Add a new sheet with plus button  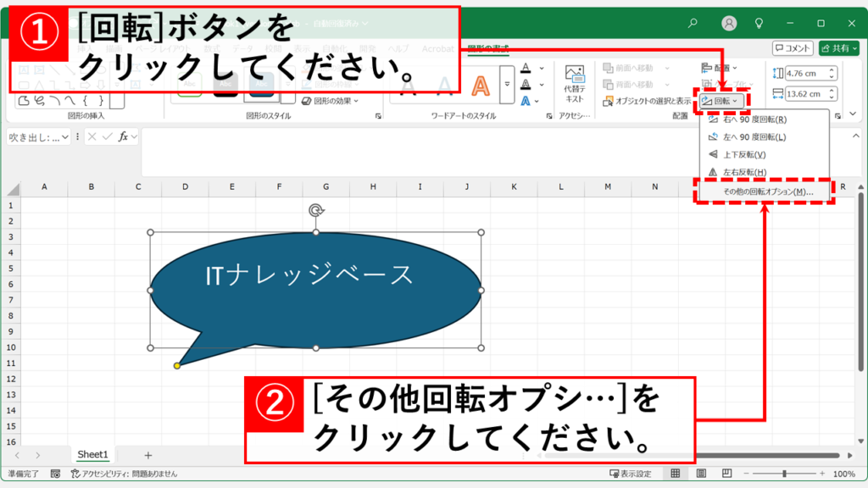(x=148, y=456)
